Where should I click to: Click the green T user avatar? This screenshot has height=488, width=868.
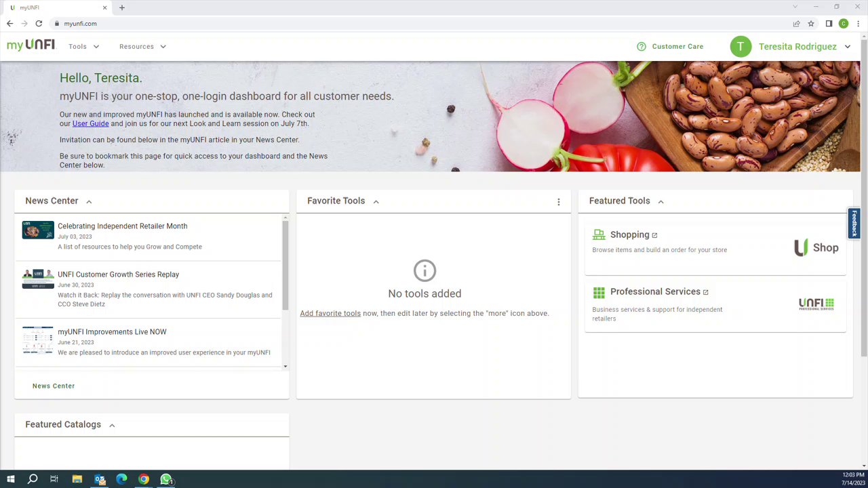coord(741,46)
